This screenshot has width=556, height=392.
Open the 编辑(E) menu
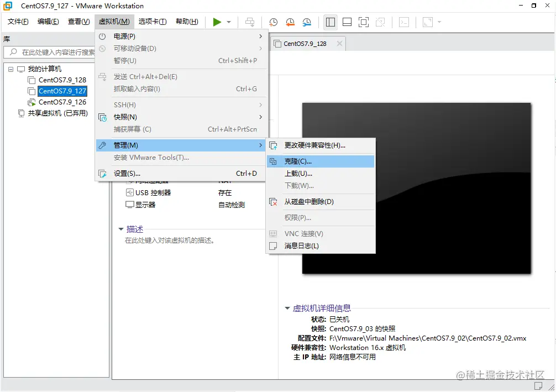coord(48,22)
